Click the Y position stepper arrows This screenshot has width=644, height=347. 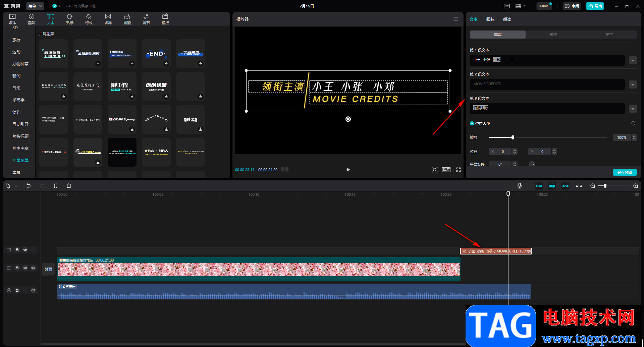point(554,152)
